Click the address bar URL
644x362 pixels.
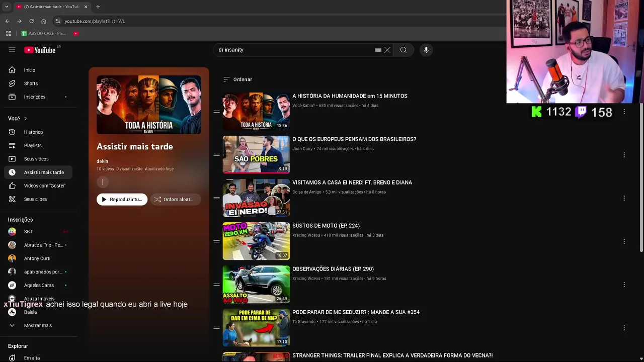(x=95, y=21)
